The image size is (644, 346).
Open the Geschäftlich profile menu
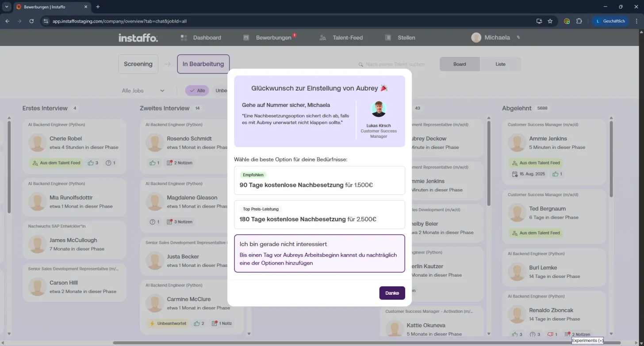click(x=610, y=21)
